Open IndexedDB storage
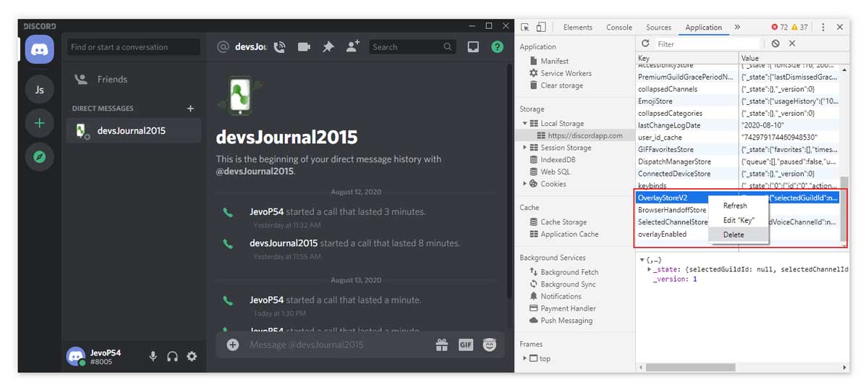868x388 pixels. click(558, 160)
